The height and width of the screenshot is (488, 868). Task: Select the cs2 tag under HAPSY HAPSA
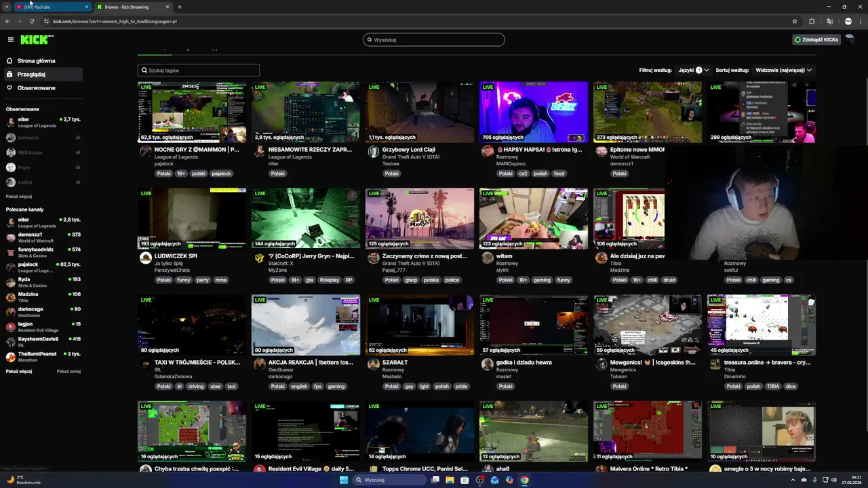[523, 174]
